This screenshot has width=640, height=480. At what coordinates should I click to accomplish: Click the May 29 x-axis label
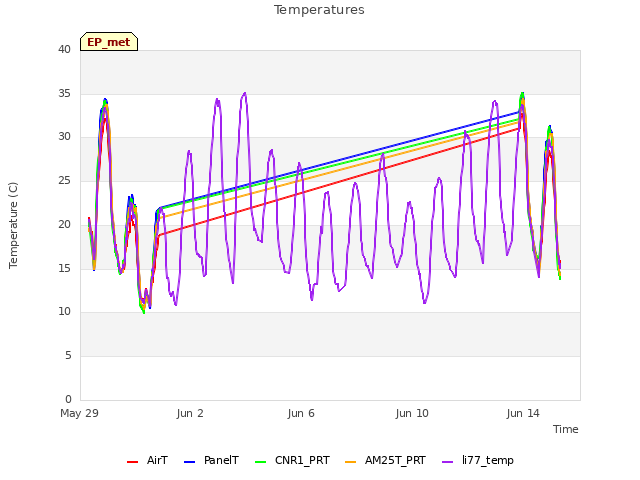tap(80, 413)
